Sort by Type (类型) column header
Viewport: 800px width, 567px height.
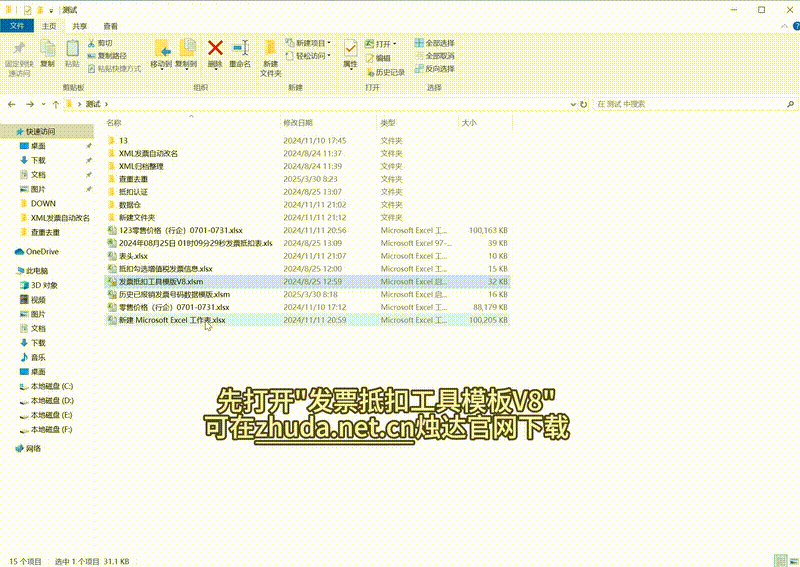click(417, 123)
